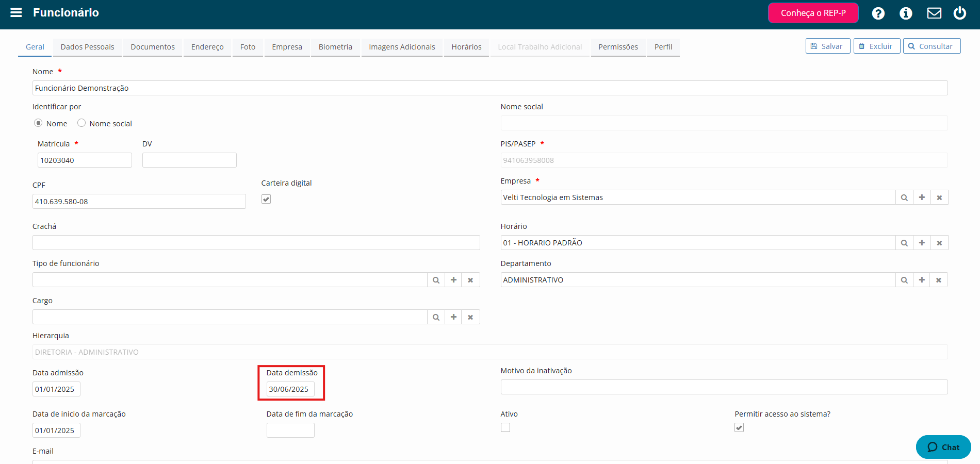This screenshot has width=980, height=464.
Task: Open the mail envelope icon
Action: [934, 13]
